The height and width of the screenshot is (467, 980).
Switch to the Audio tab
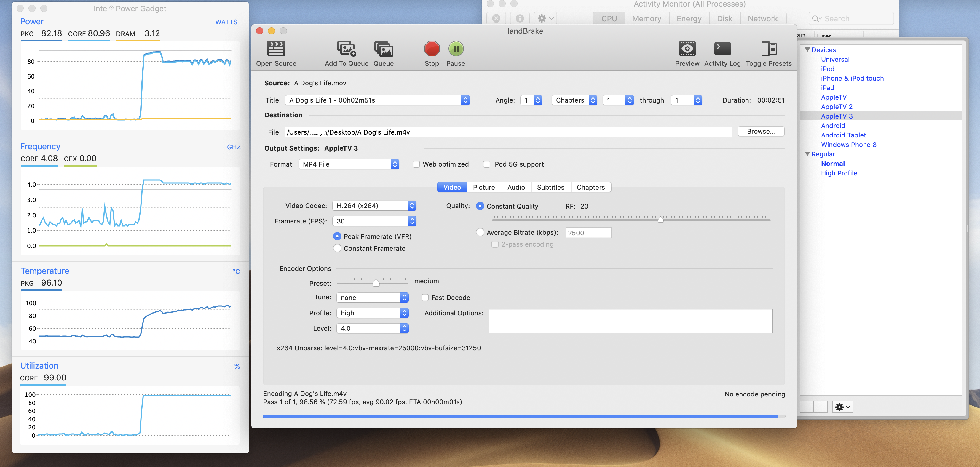tap(516, 187)
